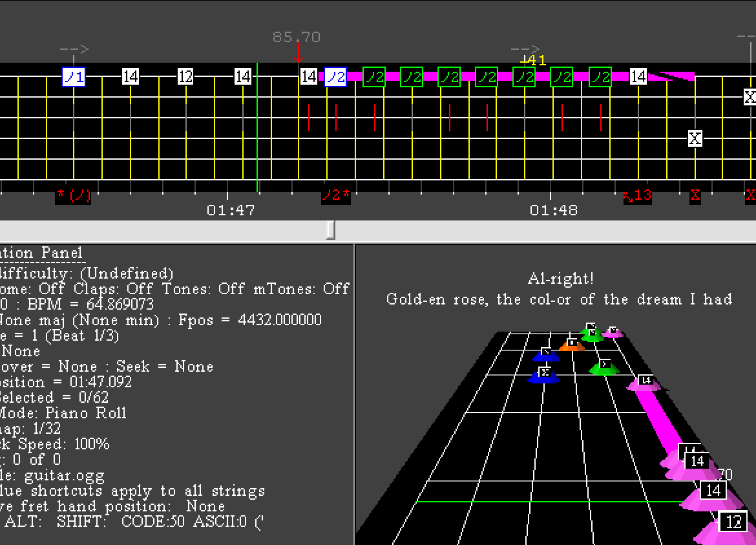The height and width of the screenshot is (545, 756).
Task: Click the farther blue X gem in 3D preview
Action: pyautogui.click(x=546, y=354)
